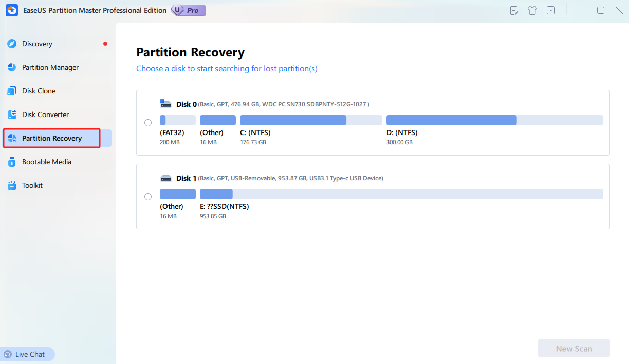Click the "Disk 1" title text
This screenshot has width=629, height=364.
coord(187,178)
